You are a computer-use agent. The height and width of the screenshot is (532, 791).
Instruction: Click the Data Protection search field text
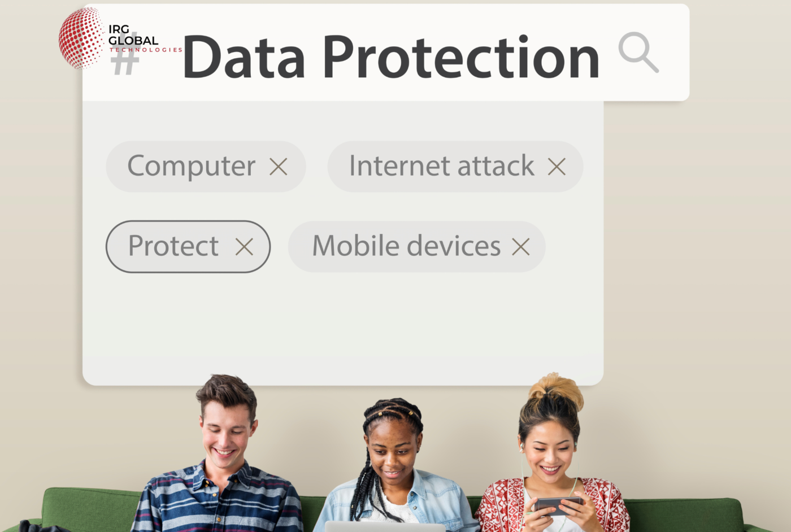point(391,57)
